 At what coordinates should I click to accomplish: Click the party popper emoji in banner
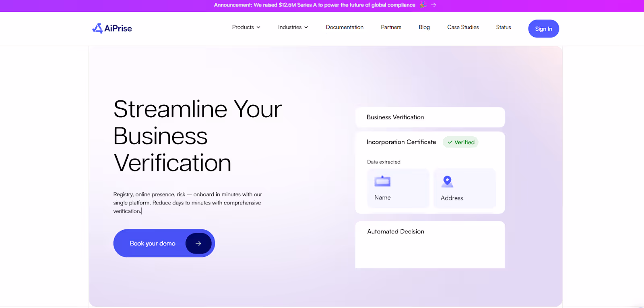click(x=423, y=5)
